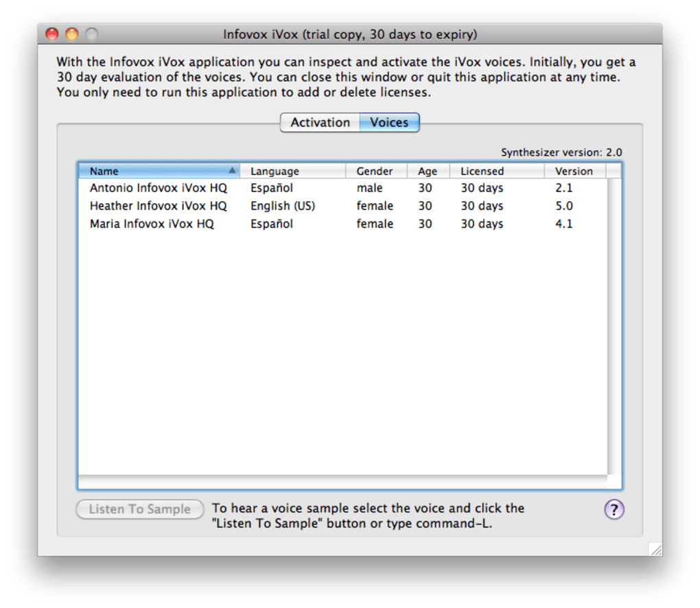Click 30 days license in Antonio's row
Screen dimensions: 700x608
(482, 188)
